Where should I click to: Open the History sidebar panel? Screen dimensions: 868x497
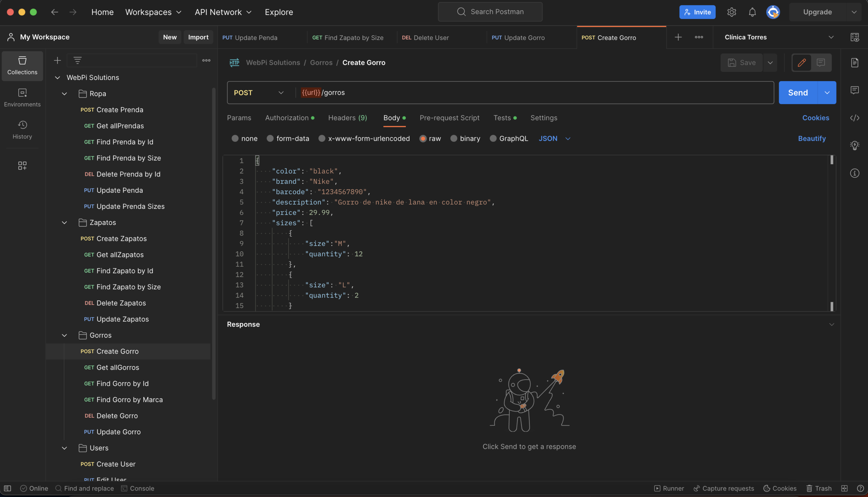coord(22,130)
